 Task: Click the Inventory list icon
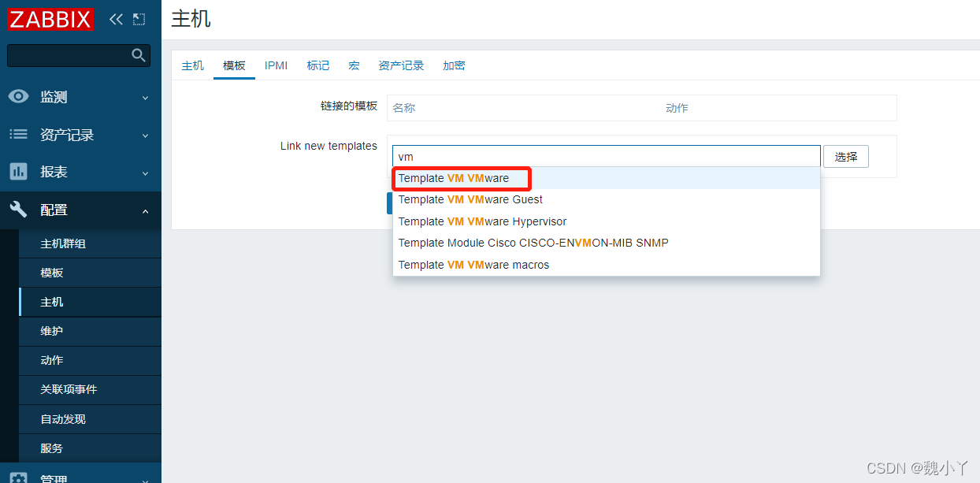18,135
